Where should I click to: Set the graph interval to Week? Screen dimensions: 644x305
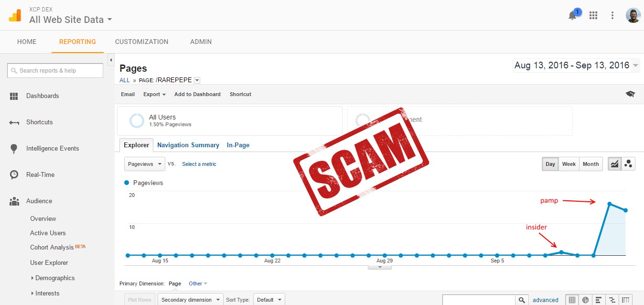pyautogui.click(x=569, y=164)
